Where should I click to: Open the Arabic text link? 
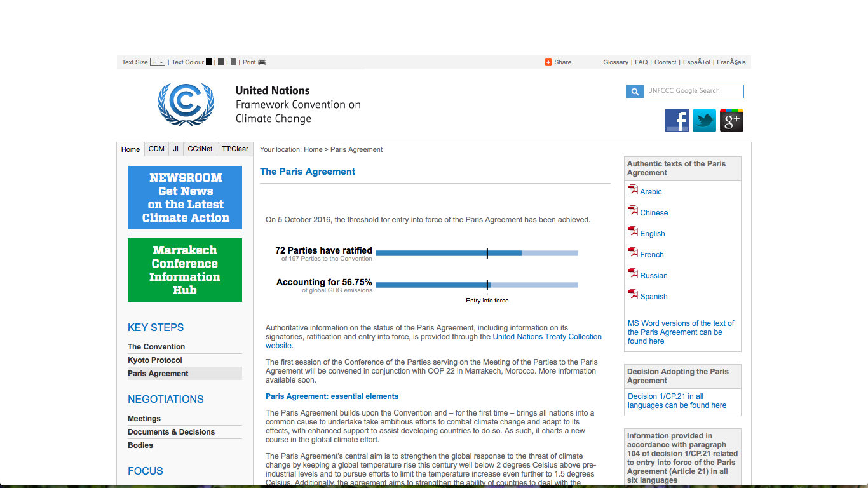pos(651,192)
